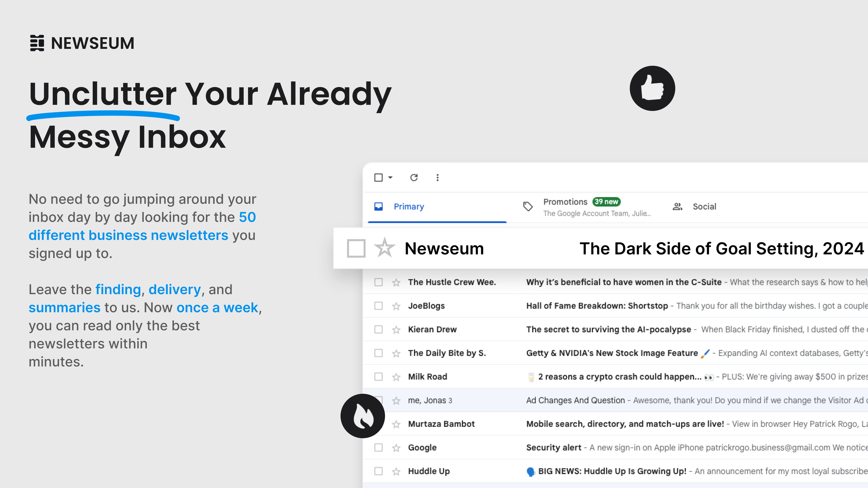Click the thumbs-up circle icon
This screenshot has height=488, width=868.
point(652,88)
